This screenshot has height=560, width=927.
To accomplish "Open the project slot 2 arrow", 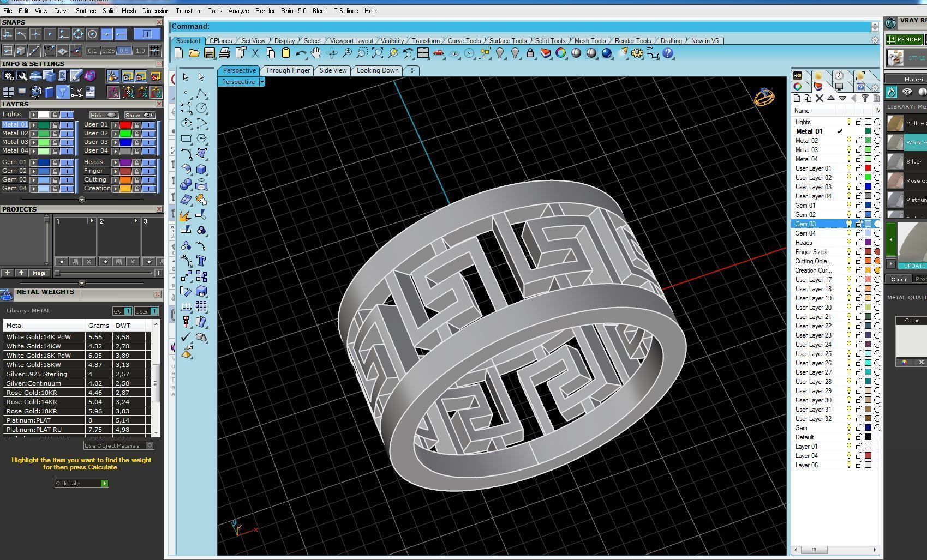I will 135,221.
